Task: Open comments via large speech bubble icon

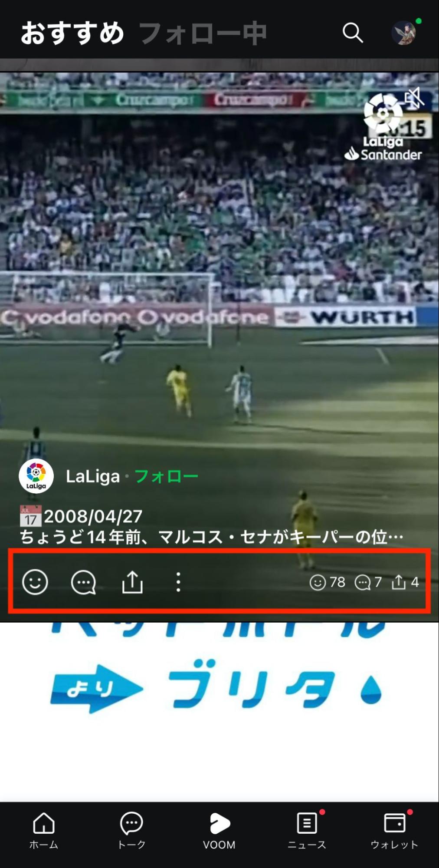Action: pos(83,582)
